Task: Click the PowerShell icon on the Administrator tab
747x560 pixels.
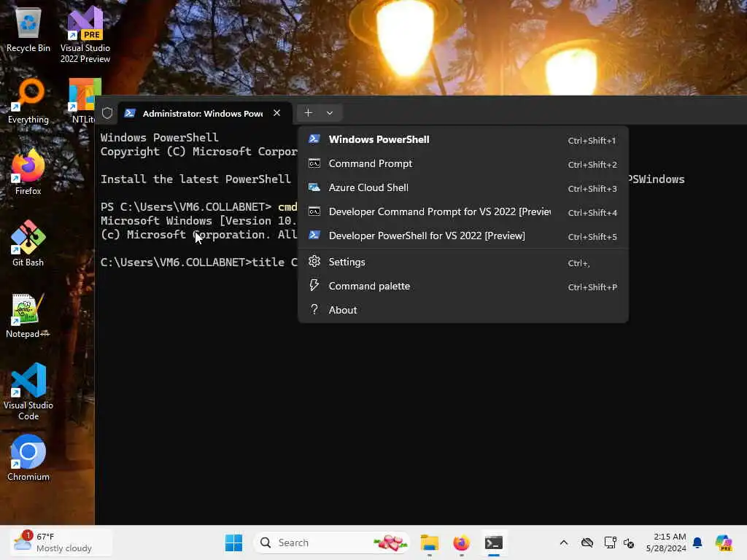Action: pos(130,113)
